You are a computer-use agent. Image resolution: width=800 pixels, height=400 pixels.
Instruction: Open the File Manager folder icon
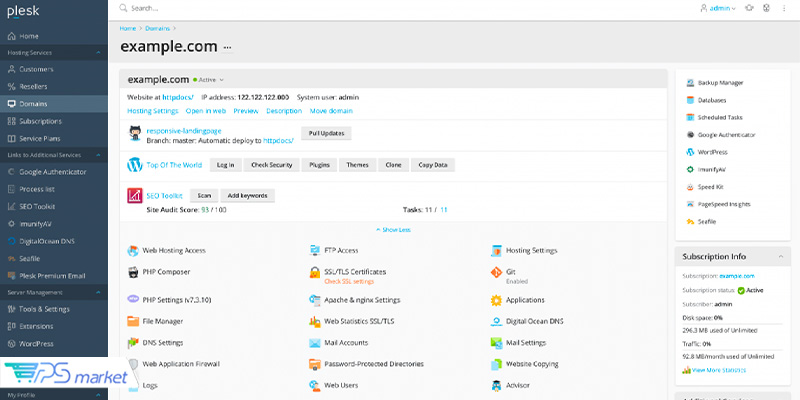click(133, 321)
